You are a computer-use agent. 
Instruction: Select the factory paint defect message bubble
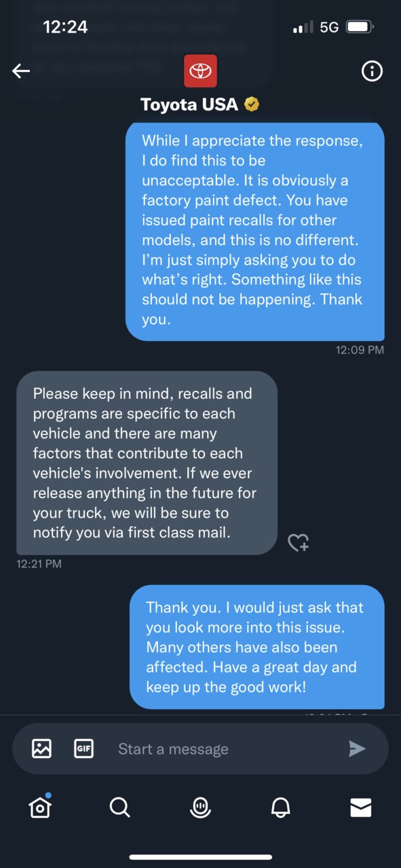(255, 231)
